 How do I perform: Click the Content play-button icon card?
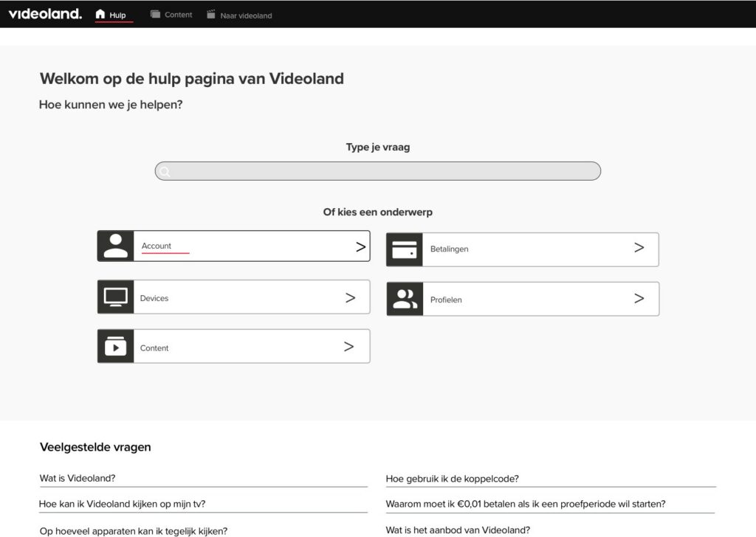pos(116,346)
